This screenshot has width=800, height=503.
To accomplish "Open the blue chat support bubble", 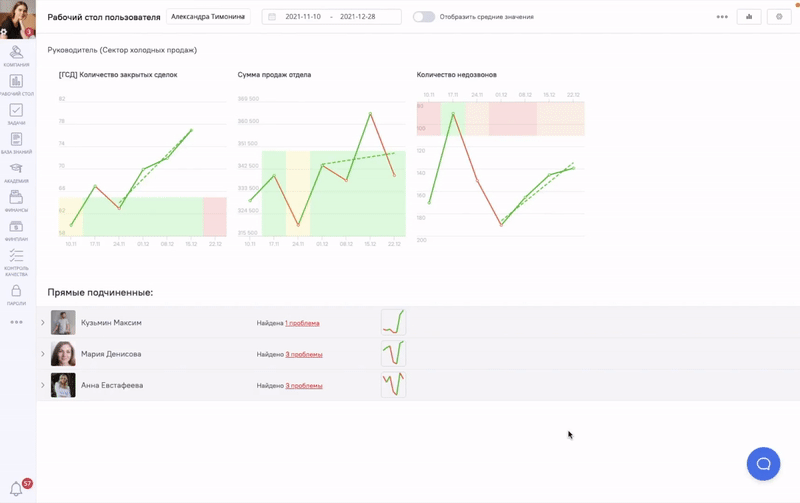I will coord(763,464).
